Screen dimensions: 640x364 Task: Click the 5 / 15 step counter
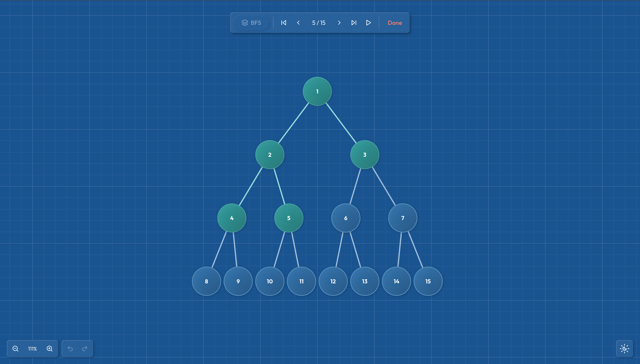[x=319, y=23]
